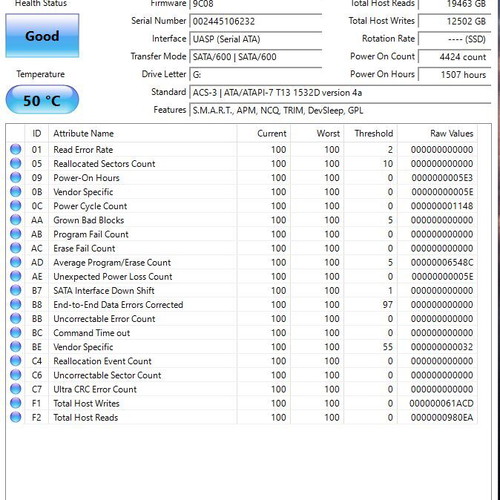Select threshold value 97
Image resolution: width=500 pixels, height=500 pixels.
pyautogui.click(x=388, y=304)
